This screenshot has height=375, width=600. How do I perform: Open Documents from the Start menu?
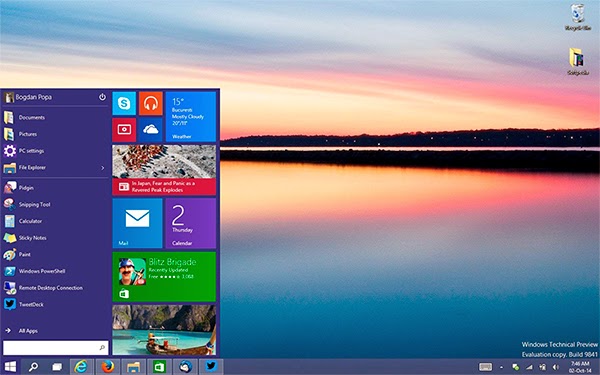click(55, 117)
